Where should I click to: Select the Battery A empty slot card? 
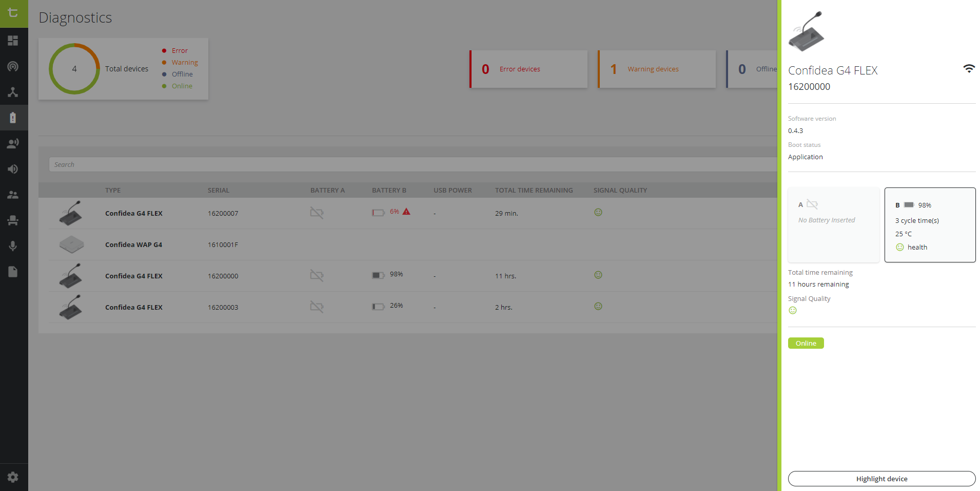click(x=833, y=225)
